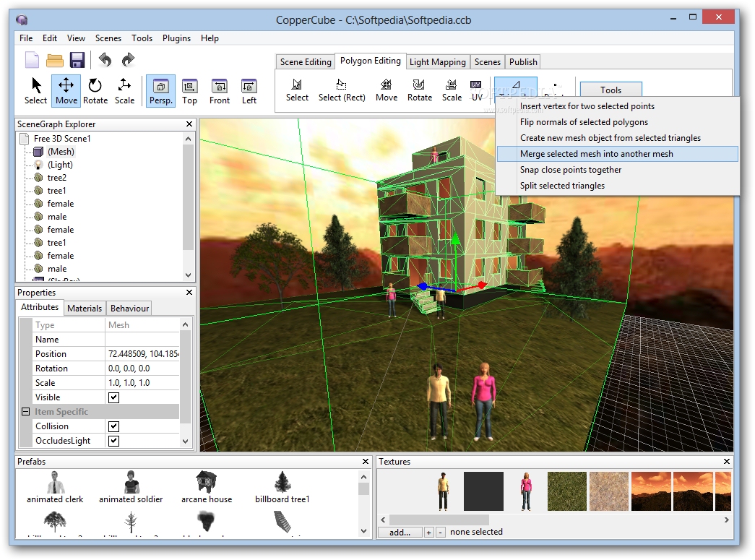Switch to Scene Editing tab
Viewport: 755px width, 560px height.
(x=306, y=61)
